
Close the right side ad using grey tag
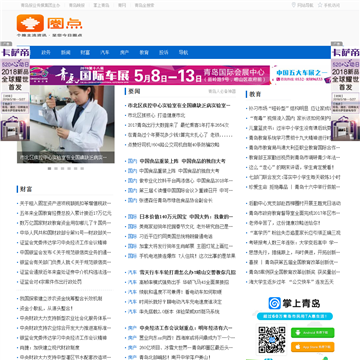click(x=336, y=44)
